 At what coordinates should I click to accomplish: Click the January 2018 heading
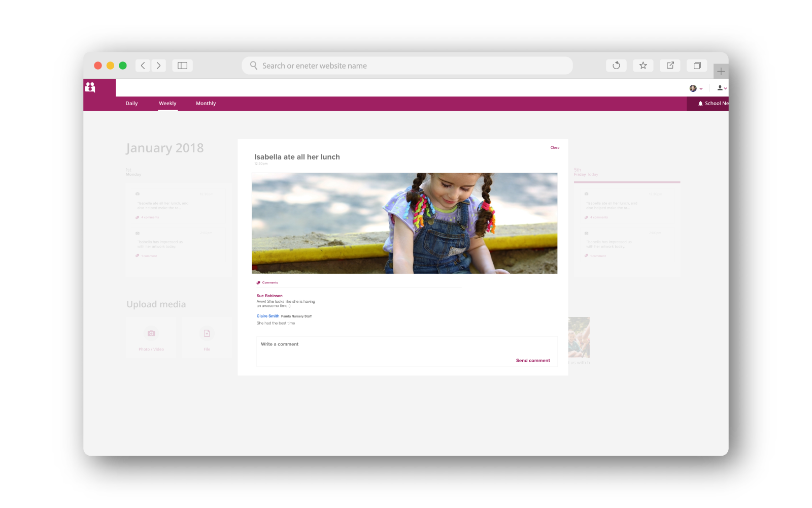click(x=165, y=148)
